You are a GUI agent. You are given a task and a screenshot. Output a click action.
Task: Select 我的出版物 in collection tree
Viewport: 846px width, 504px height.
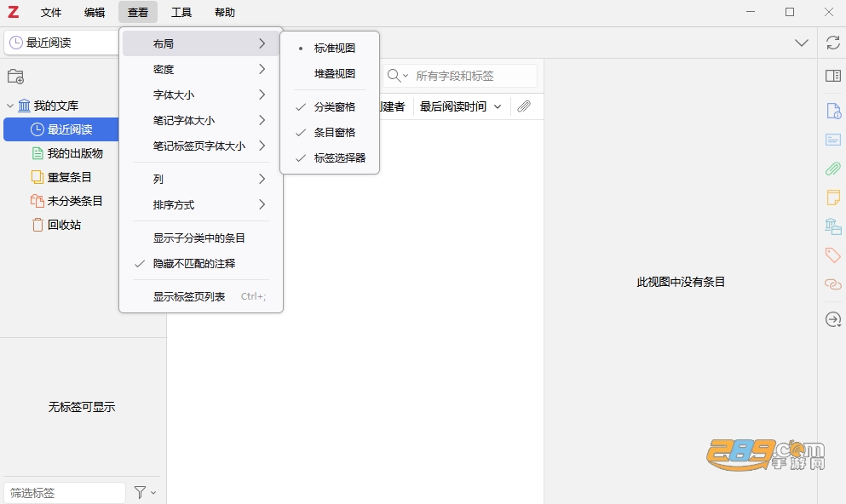point(75,153)
